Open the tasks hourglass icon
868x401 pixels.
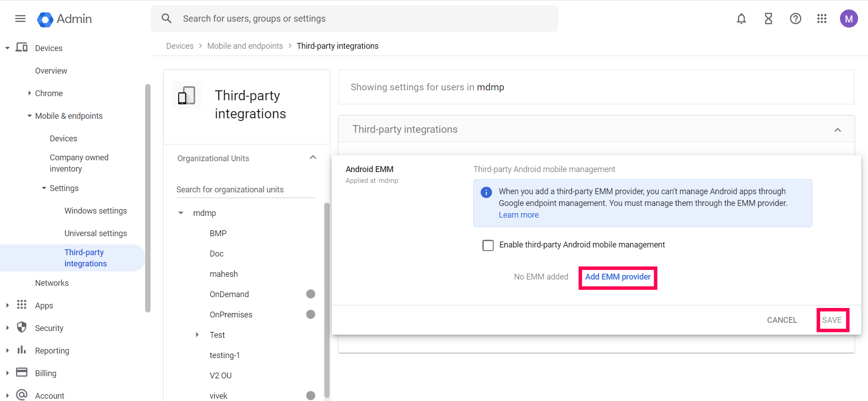coord(769,19)
